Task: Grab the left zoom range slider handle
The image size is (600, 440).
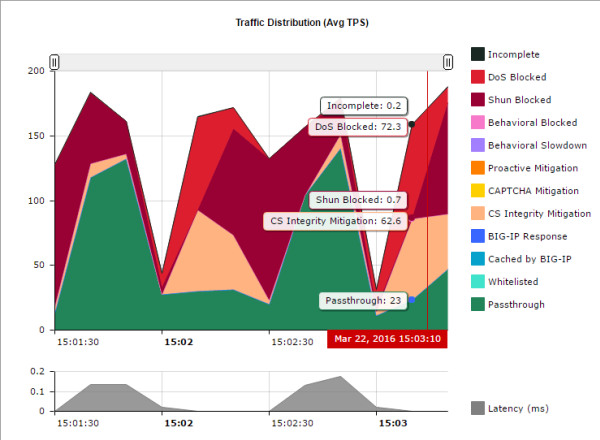Action: [55, 62]
